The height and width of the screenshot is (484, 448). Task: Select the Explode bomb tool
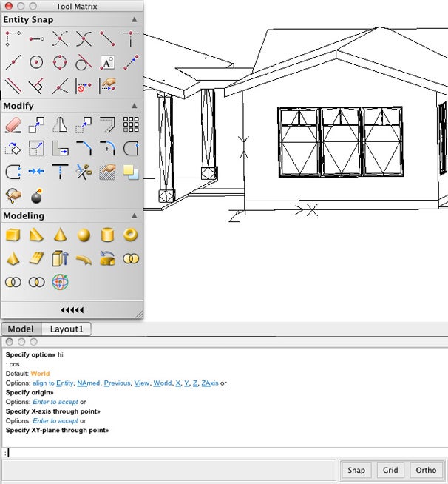(x=36, y=195)
